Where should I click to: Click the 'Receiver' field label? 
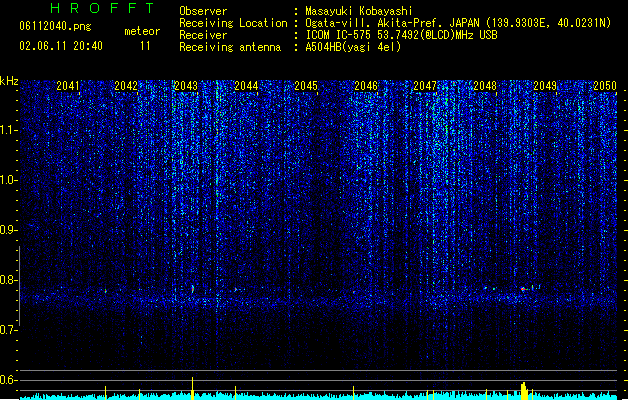[x=203, y=35]
